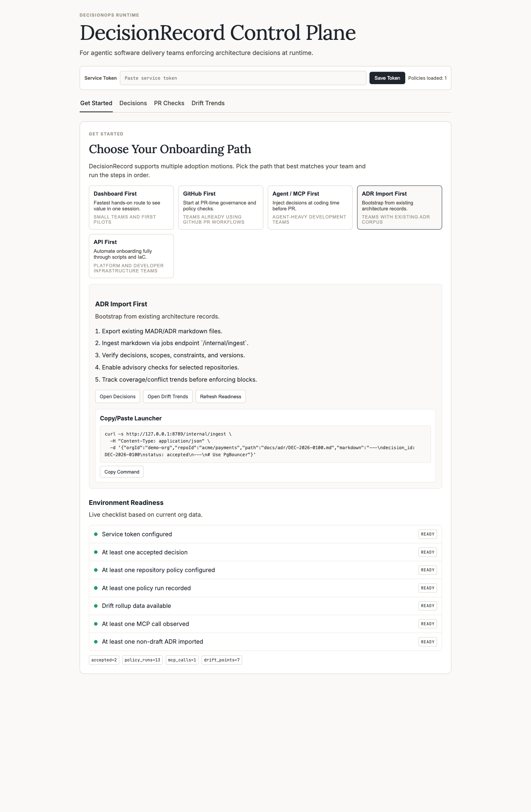The width and height of the screenshot is (531, 812).
Task: Switch to the Decisions tab
Action: coord(133,103)
